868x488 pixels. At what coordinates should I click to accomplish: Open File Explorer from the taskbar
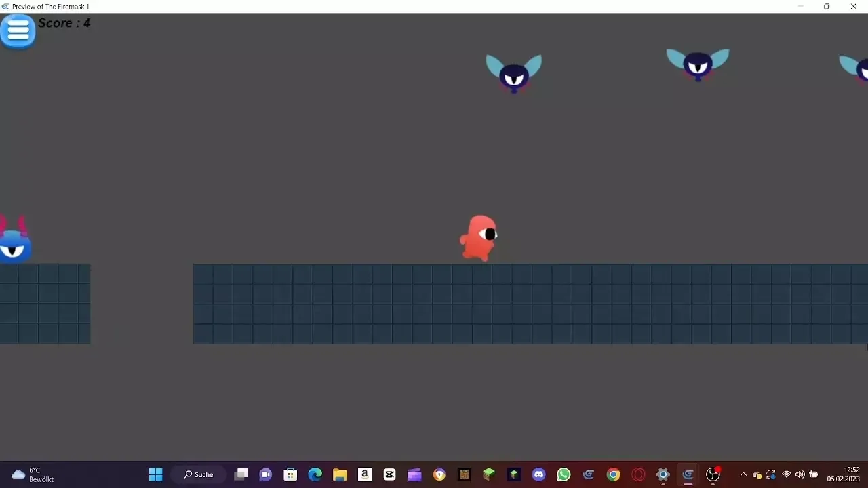(340, 474)
